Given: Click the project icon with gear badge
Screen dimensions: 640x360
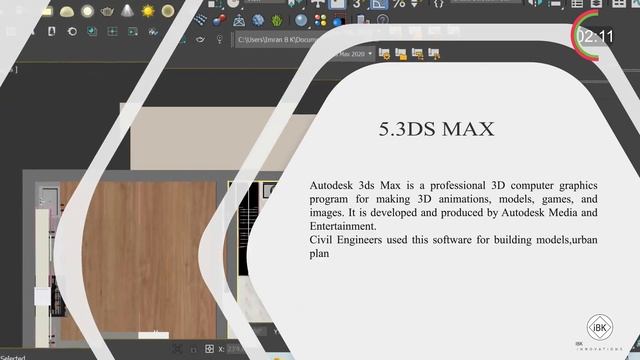Looking at the screenshot, I should point(384,54).
